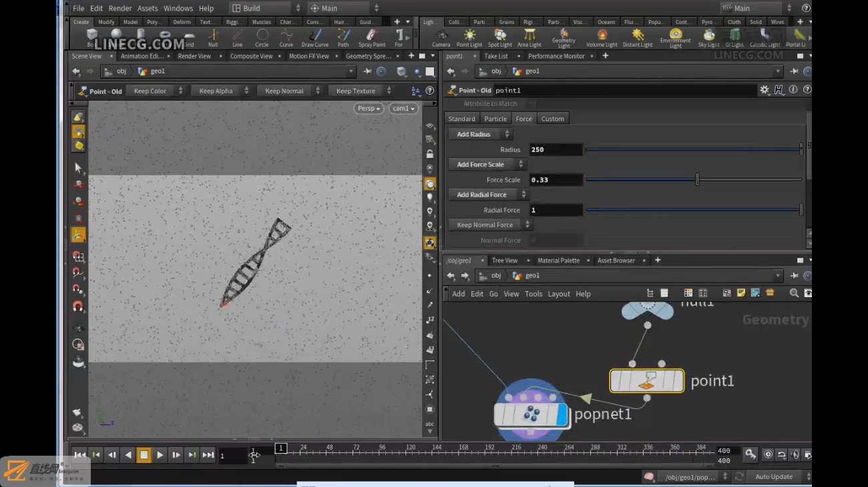Screen dimensions: 868x487
Task: Click the magnet snapping tool in viewport sidebar
Action: point(78,307)
